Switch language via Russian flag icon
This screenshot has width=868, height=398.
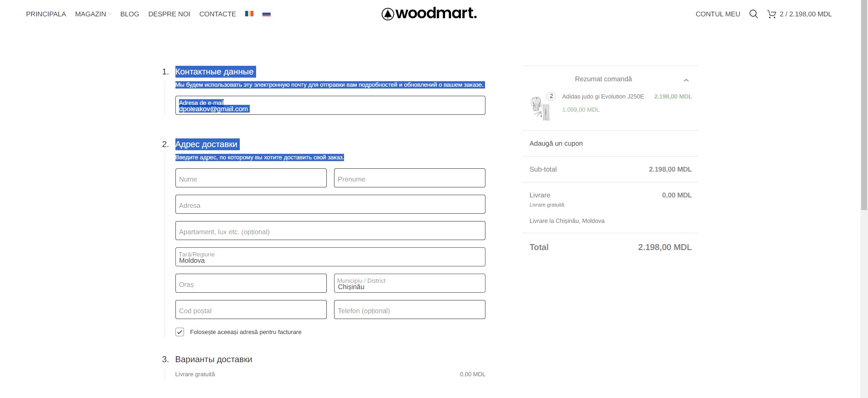(x=267, y=14)
